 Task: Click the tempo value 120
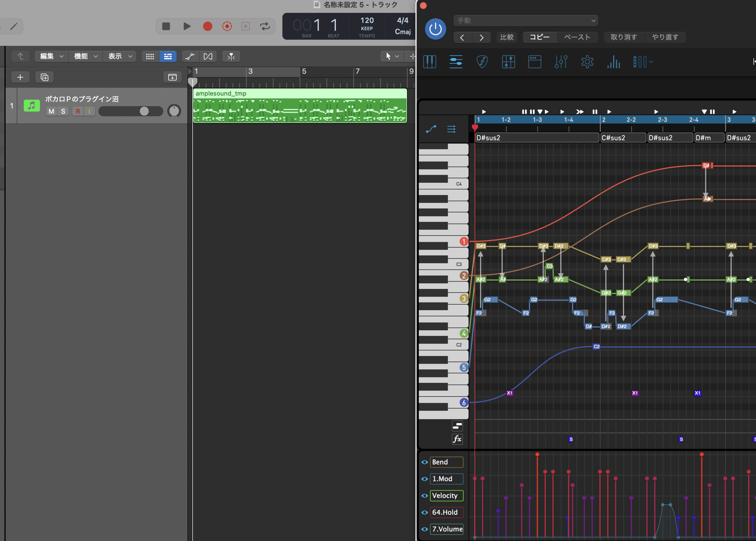coord(367,20)
